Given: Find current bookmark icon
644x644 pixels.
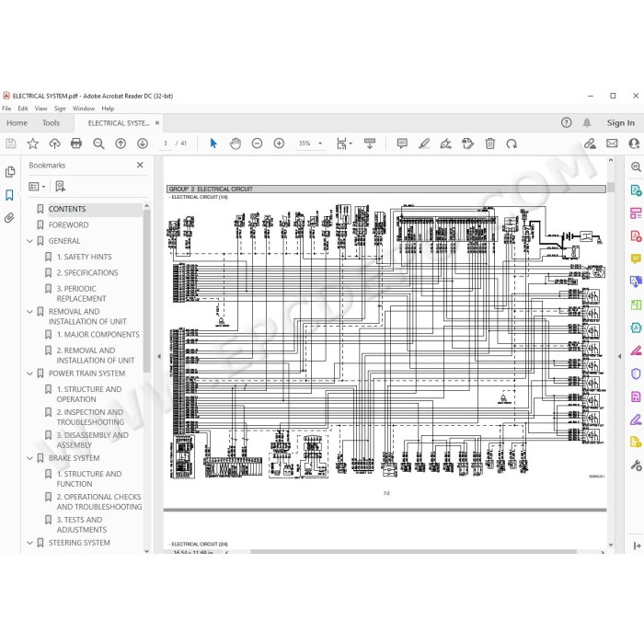Looking at the screenshot, I should (x=61, y=187).
